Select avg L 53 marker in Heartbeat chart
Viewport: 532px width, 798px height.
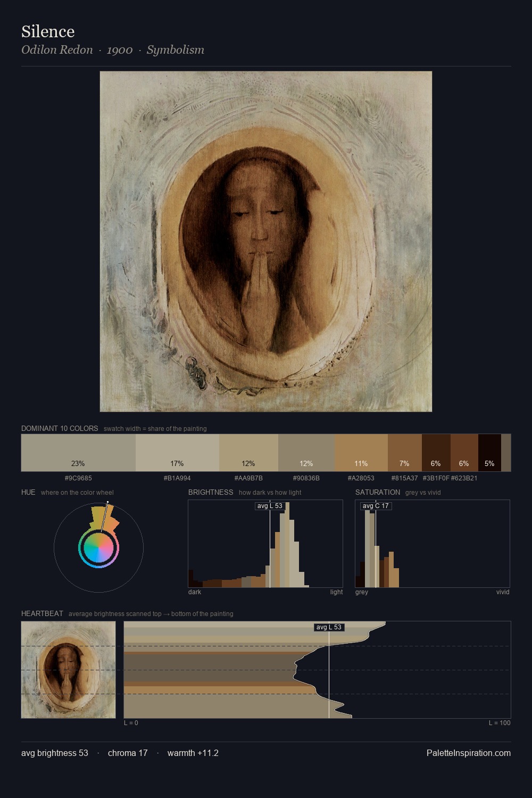[x=329, y=627]
